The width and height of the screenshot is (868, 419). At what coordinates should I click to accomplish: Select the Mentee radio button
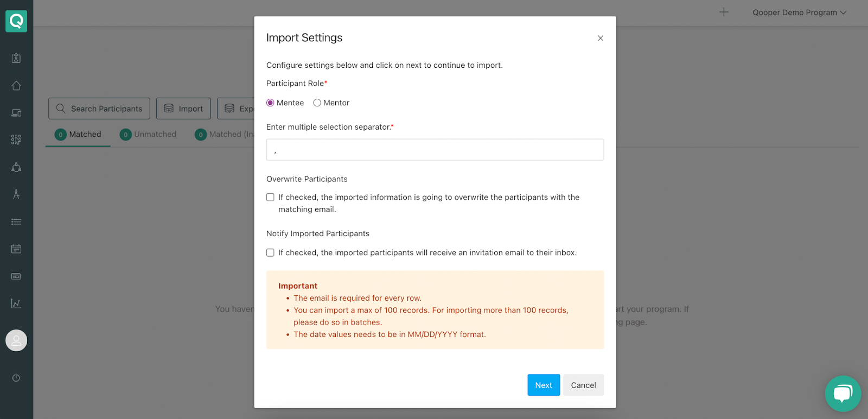click(270, 103)
